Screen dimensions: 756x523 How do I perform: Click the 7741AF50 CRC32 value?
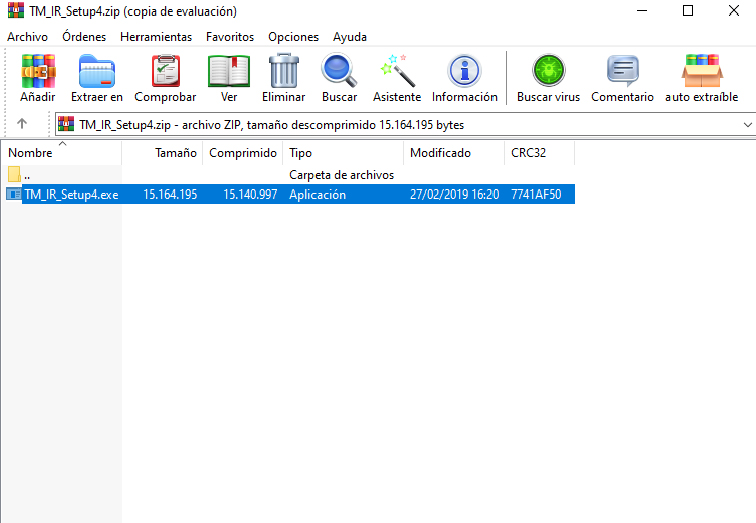click(536, 194)
